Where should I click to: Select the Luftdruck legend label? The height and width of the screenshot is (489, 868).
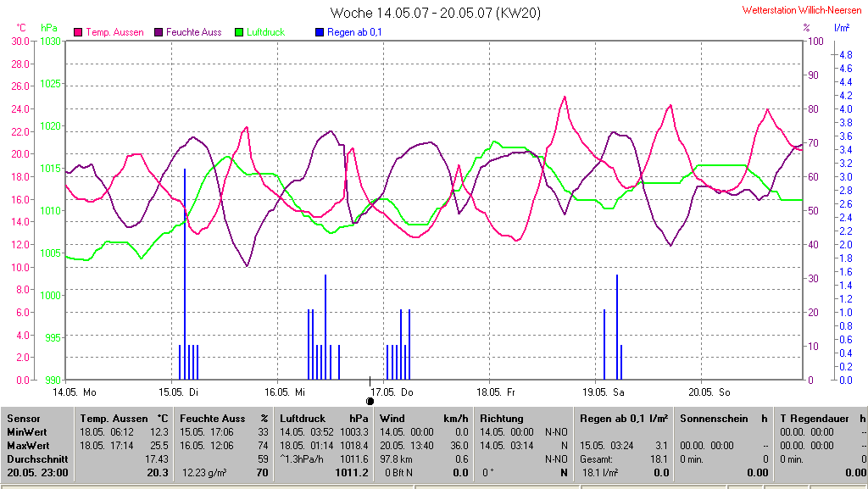[265, 32]
